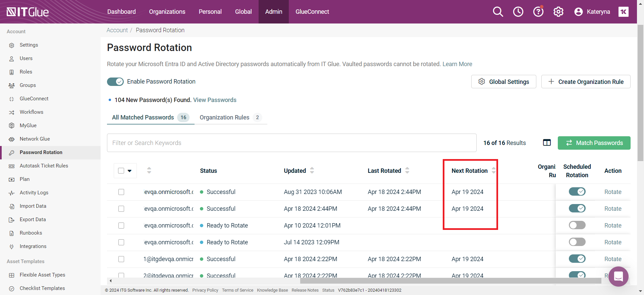Click the Groups people icon in sidebar
Image resolution: width=644 pixels, height=295 pixels.
click(12, 85)
